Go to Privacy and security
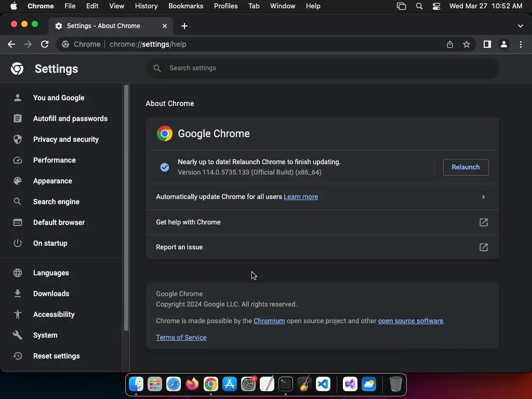The width and height of the screenshot is (532, 399). [x=66, y=139]
